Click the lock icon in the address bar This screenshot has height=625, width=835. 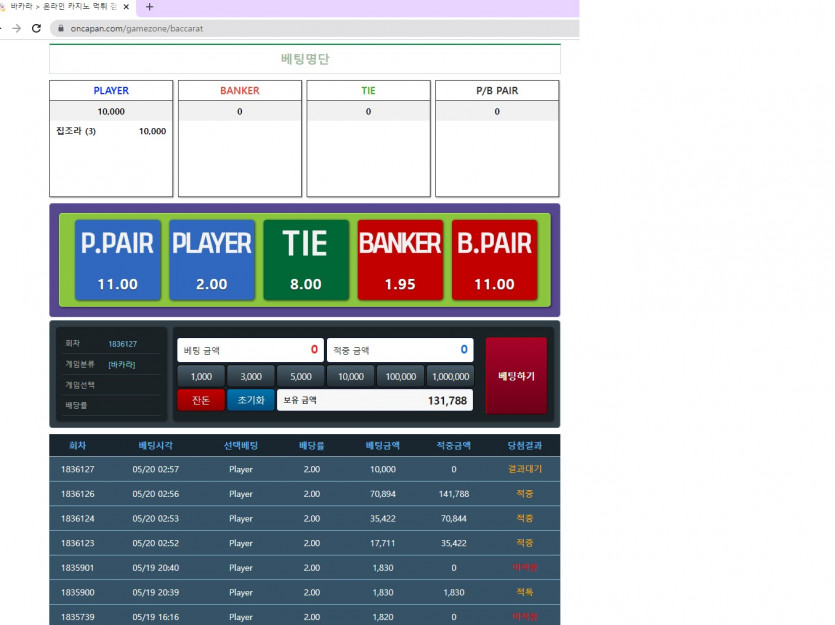[61, 28]
